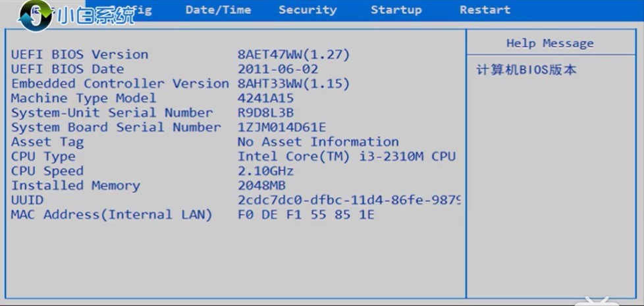Select the Startup tab
The height and width of the screenshot is (306, 644).
[x=396, y=10]
